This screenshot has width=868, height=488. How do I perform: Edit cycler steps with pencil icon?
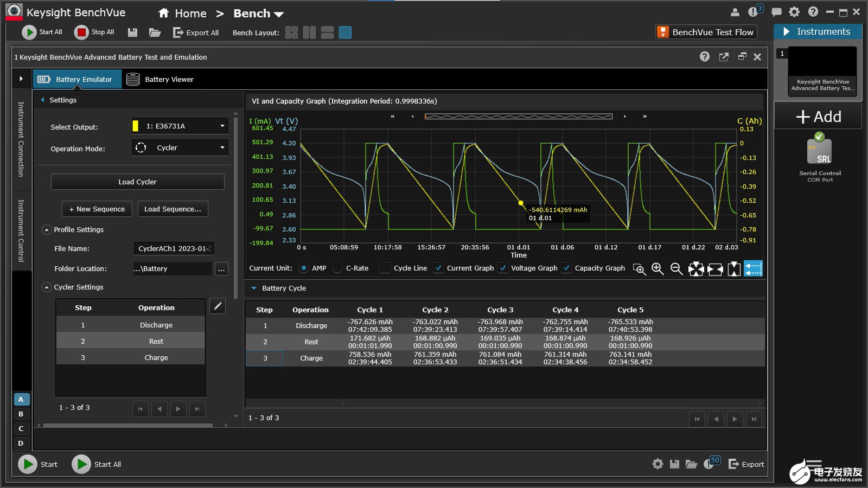pyautogui.click(x=218, y=306)
